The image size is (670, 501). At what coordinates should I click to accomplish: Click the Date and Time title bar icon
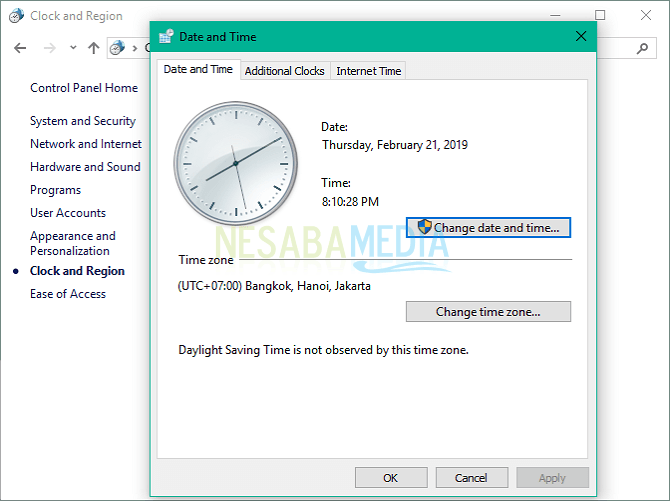pos(167,36)
